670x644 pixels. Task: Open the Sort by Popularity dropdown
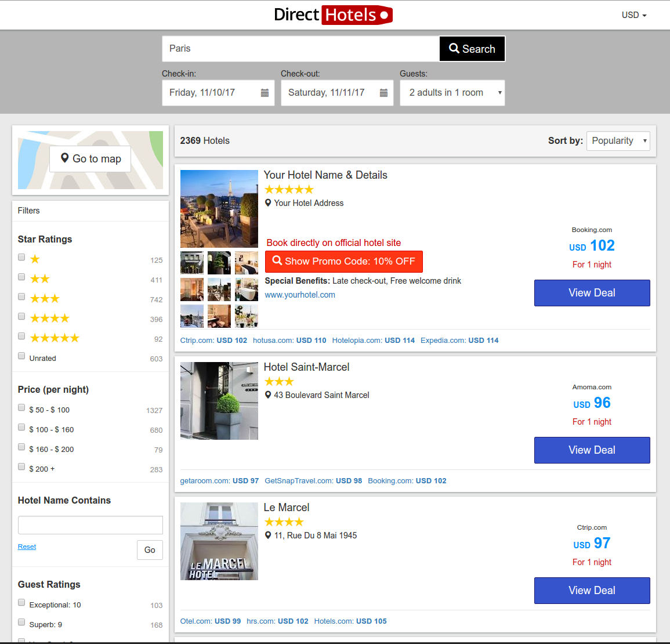[x=618, y=140]
